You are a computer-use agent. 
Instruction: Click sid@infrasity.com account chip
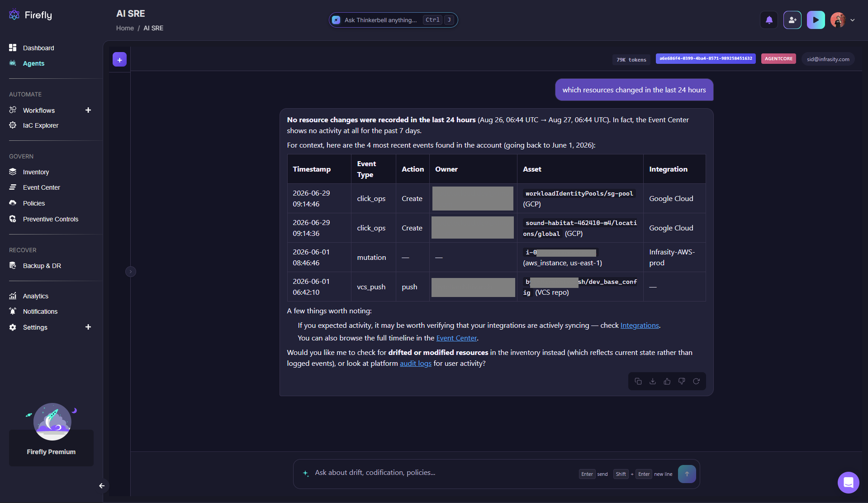(828, 59)
